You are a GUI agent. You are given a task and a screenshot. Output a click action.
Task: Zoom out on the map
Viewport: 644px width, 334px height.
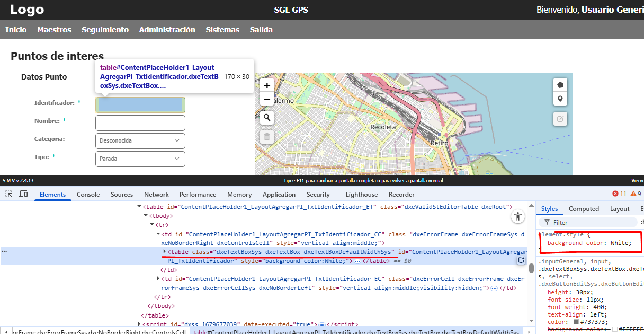tap(267, 99)
